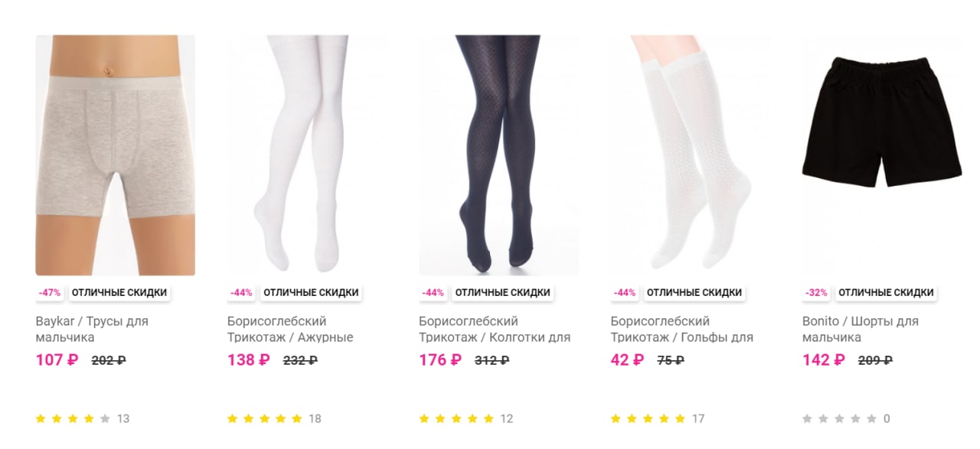Open the black Bonito shorts photo
Image resolution: width=980 pixels, height=449 pixels.
tap(882, 155)
